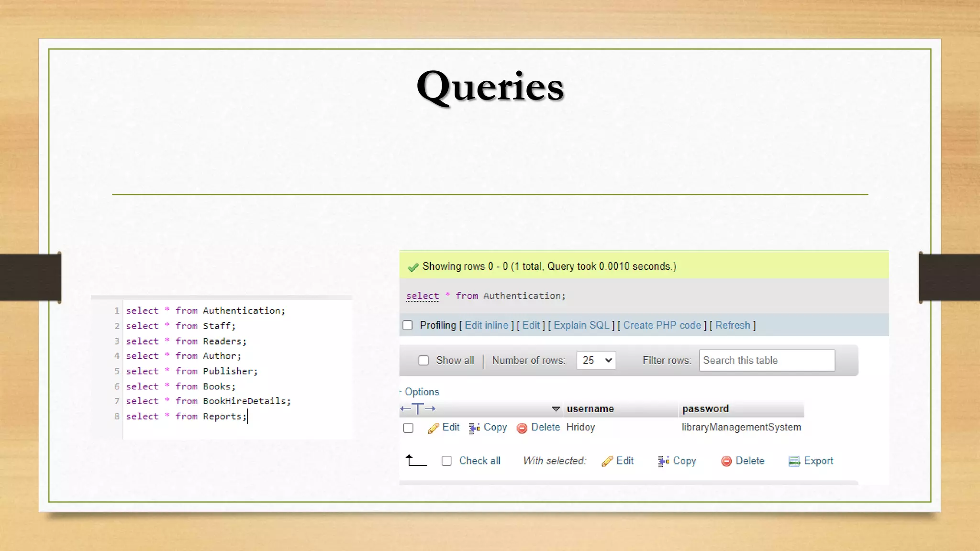Click the up-arrow selection indicator icon
This screenshot has width=980, height=551.
point(416,460)
